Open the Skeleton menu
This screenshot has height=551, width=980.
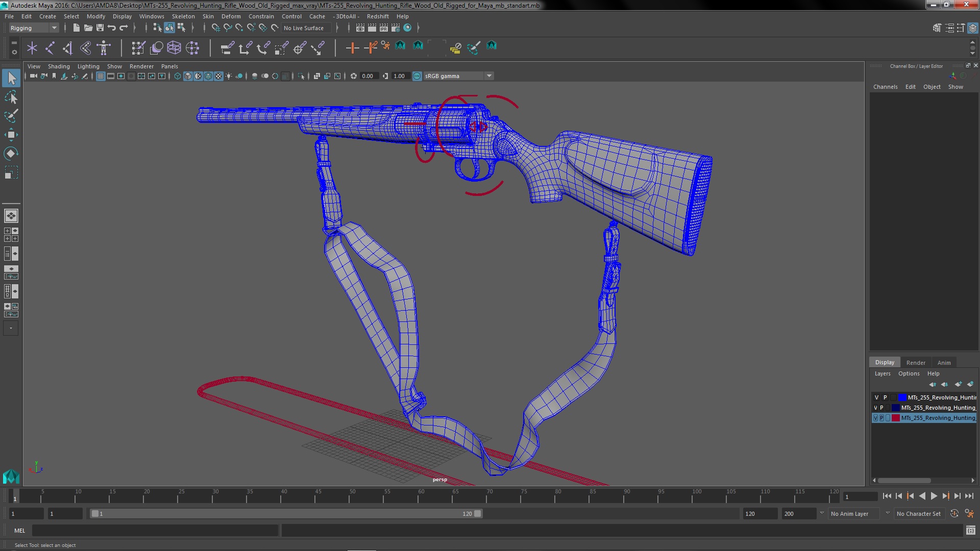tap(183, 16)
